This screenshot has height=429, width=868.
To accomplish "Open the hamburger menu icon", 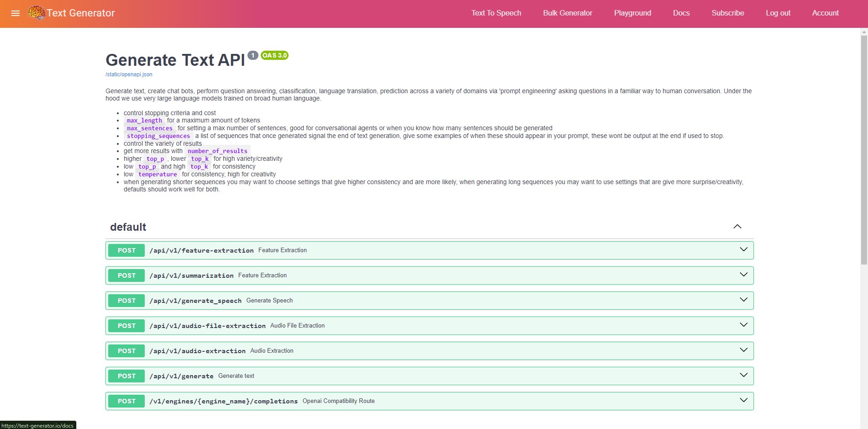I will pos(15,13).
